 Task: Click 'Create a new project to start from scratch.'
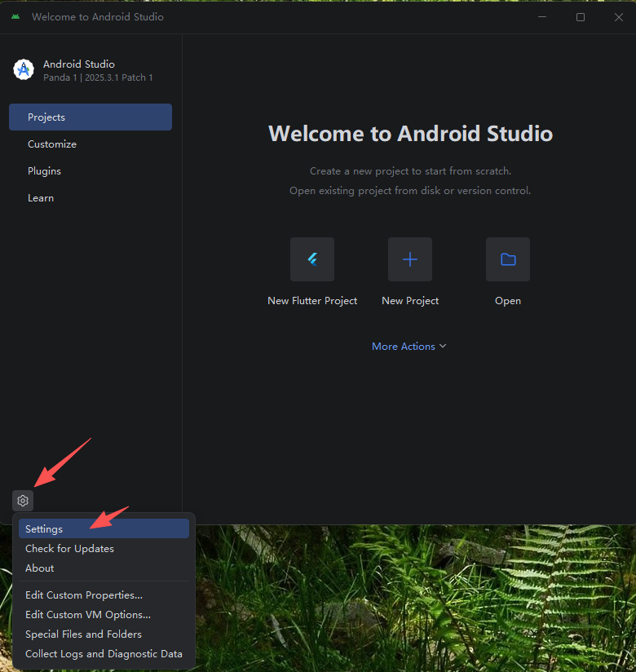tap(410, 171)
